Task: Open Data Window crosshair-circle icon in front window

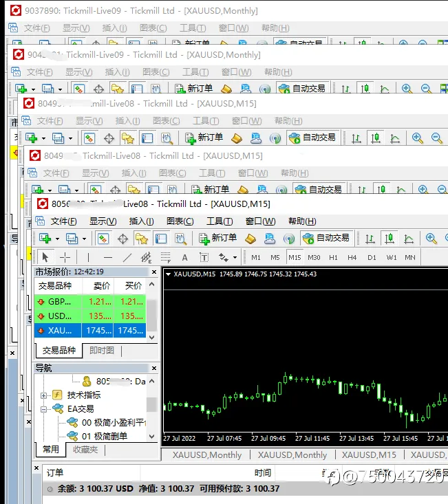Action: coord(122,239)
